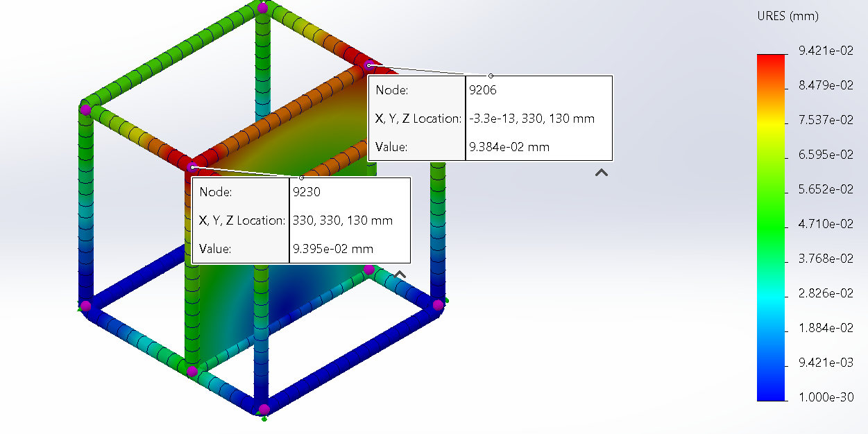Viewport: 868px width, 434px height.
Task: Collapse the Node 9230 probe callout chevron
Action: tap(400, 275)
